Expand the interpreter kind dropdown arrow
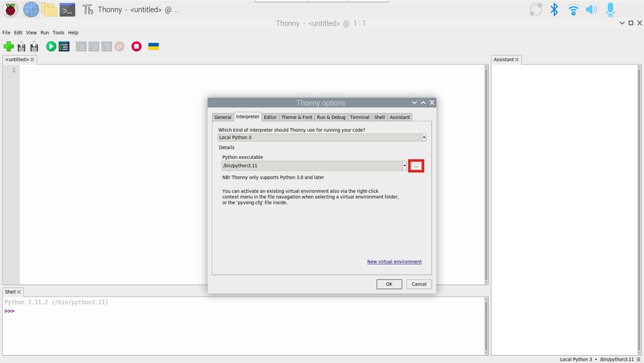Image resolution: width=644 pixels, height=363 pixels. [424, 138]
